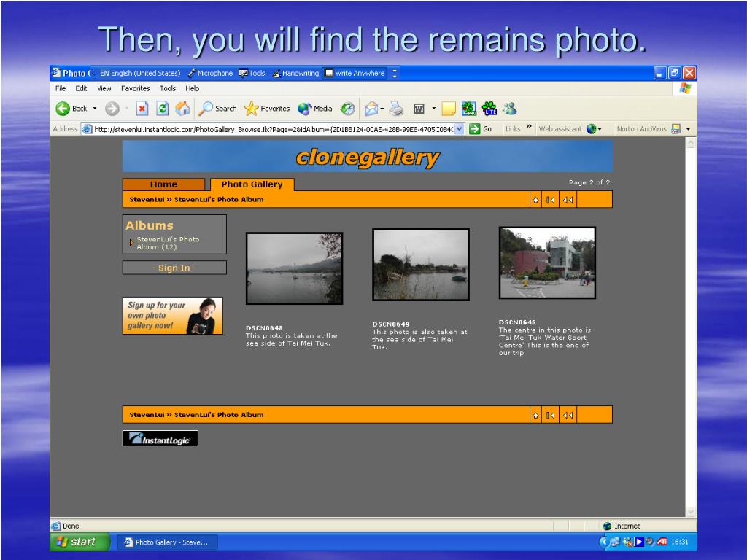The height and width of the screenshot is (560, 747).
Task: Switch to the Photo Gallery tab
Action: click(252, 184)
